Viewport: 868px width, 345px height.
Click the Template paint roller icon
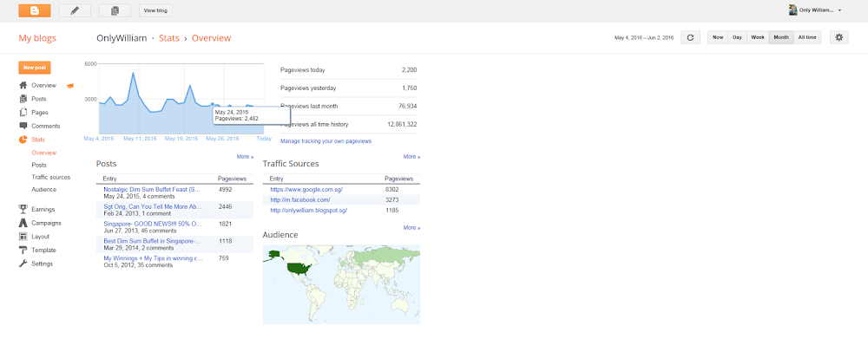point(23,250)
